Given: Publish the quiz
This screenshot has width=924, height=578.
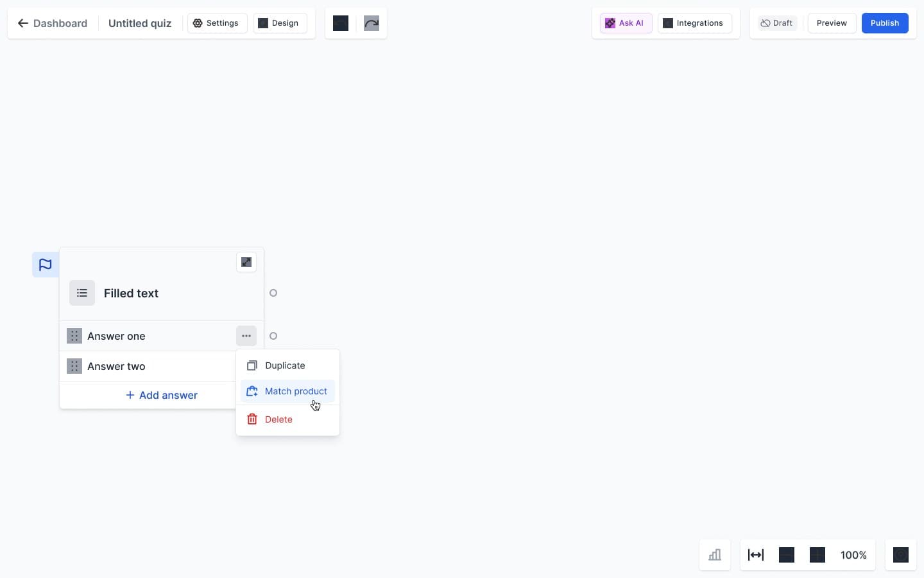Looking at the screenshot, I should click(x=885, y=23).
